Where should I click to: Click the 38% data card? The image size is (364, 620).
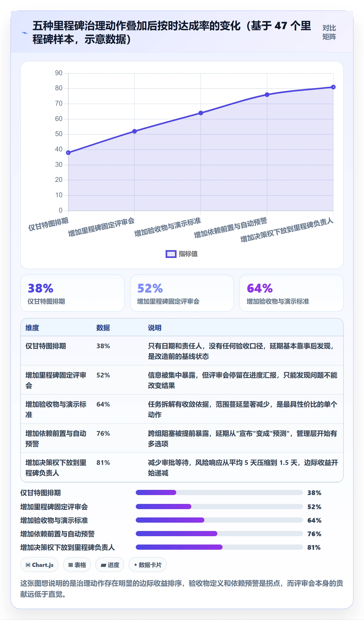[x=73, y=293]
